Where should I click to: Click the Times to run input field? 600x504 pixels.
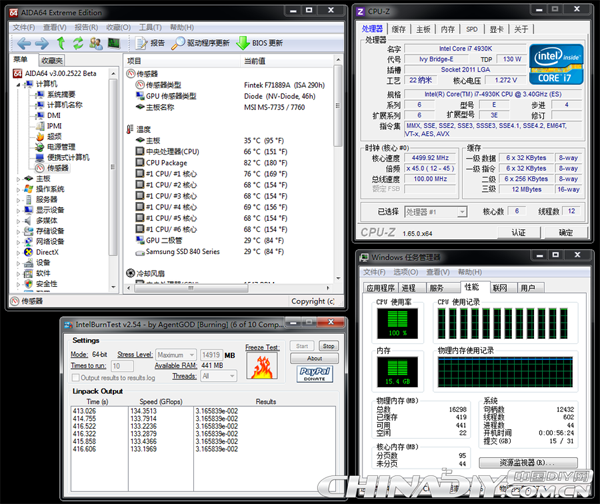pyautogui.click(x=122, y=366)
